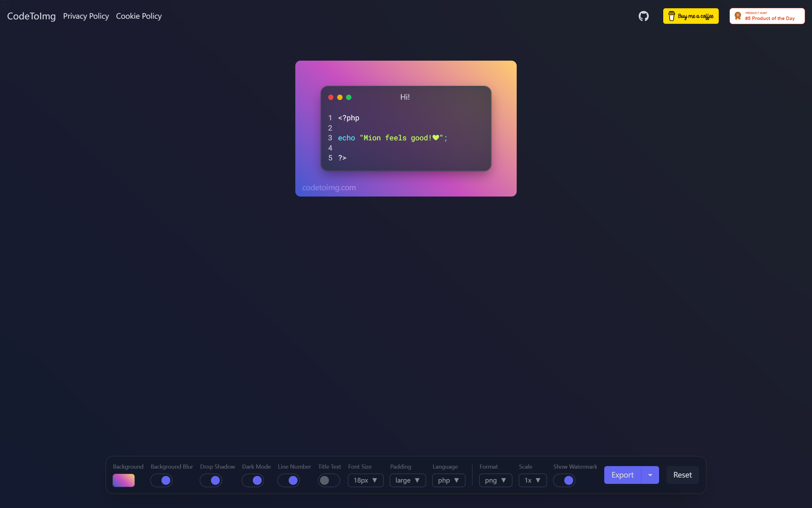The image size is (812, 508).
Task: Open the Format png dropdown
Action: pyautogui.click(x=495, y=480)
